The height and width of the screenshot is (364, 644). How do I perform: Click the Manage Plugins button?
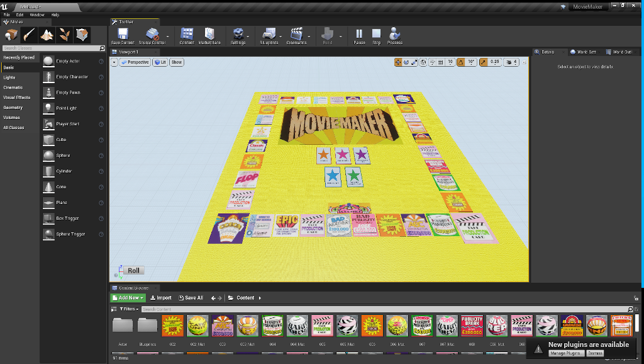[x=565, y=353]
